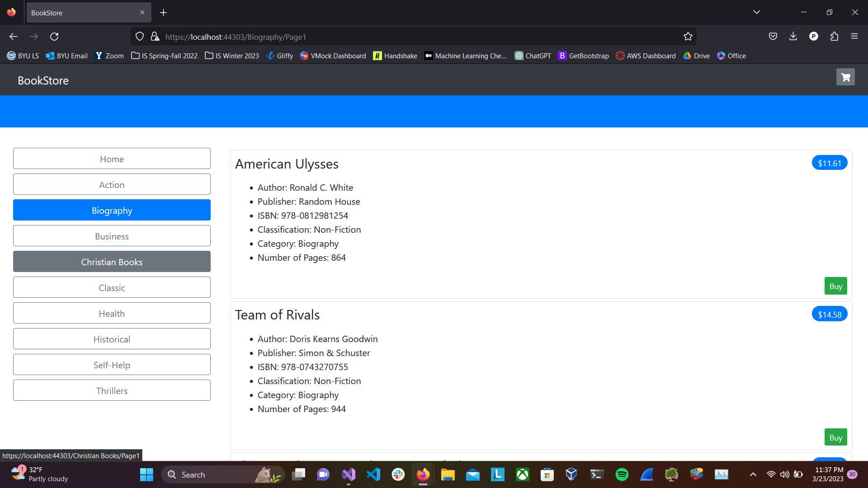This screenshot has height=488, width=868.
Task: Show hidden system tray icons
Action: pyautogui.click(x=753, y=474)
